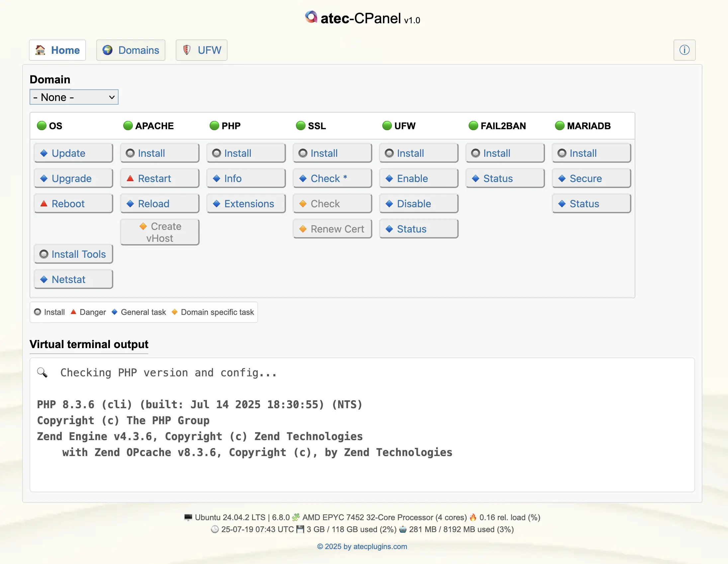
Task: Click the puzzle icon before AMD EPYC
Action: [296, 517]
